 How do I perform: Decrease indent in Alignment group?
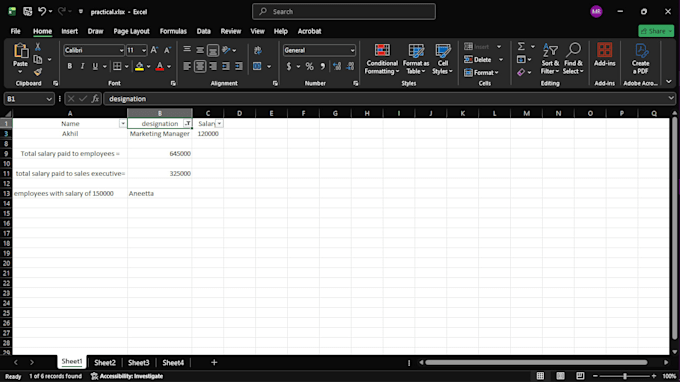pos(226,66)
